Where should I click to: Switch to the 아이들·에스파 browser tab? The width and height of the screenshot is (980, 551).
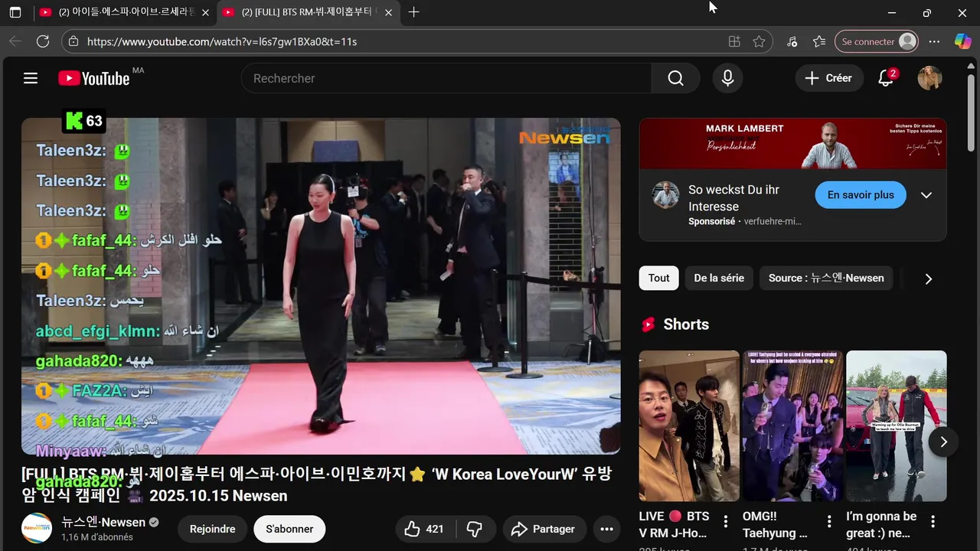tap(122, 12)
